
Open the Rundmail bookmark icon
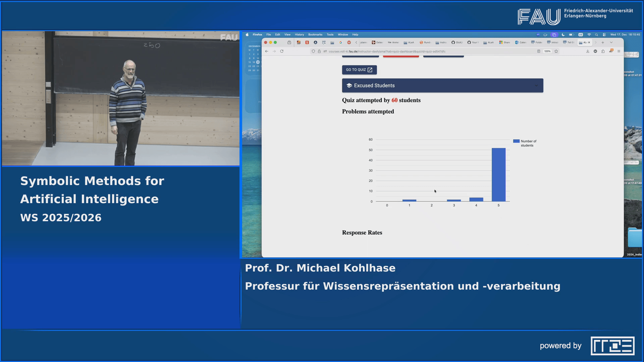click(x=422, y=43)
